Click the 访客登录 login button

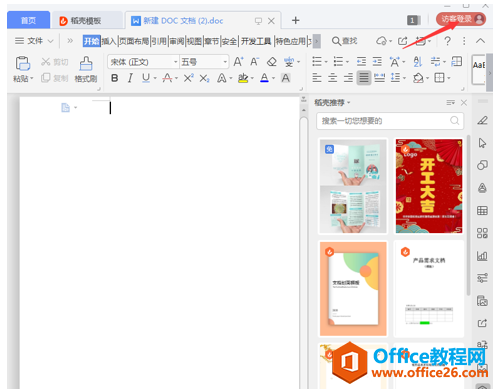click(x=461, y=19)
